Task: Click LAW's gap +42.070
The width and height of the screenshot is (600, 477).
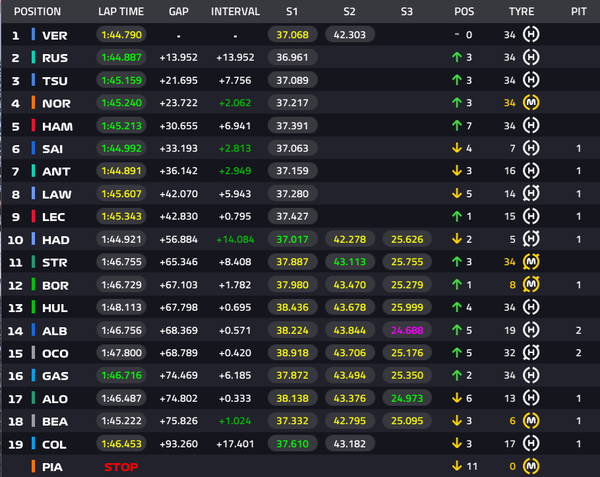Action: click(179, 194)
